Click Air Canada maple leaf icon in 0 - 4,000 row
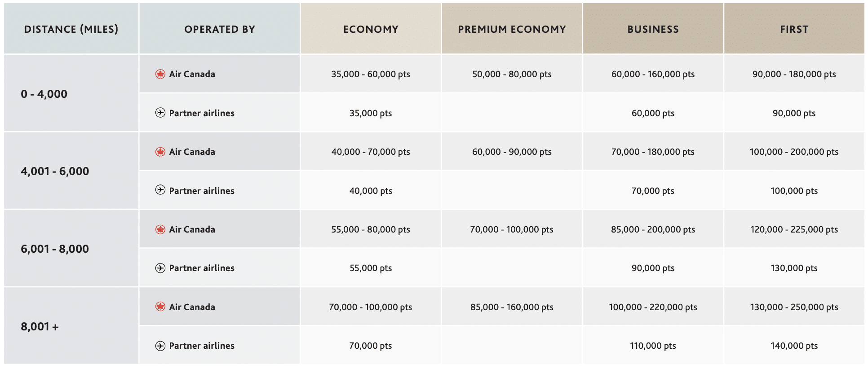Image resolution: width=868 pixels, height=369 pixels. click(160, 74)
